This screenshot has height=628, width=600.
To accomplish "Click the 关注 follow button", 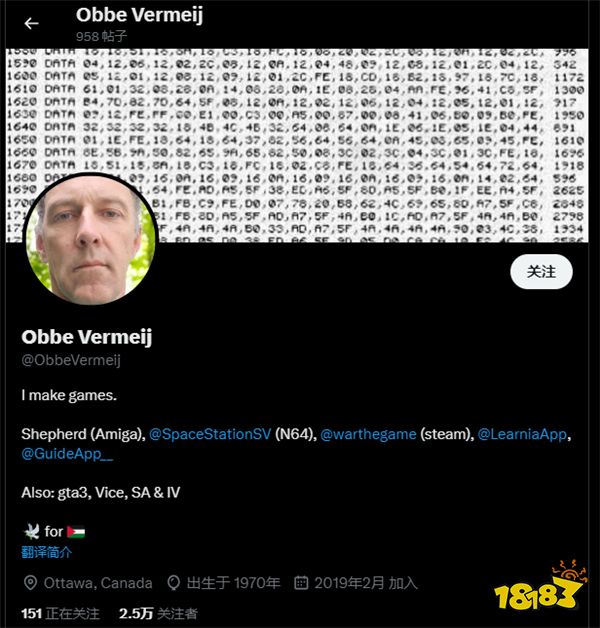I will (x=541, y=272).
